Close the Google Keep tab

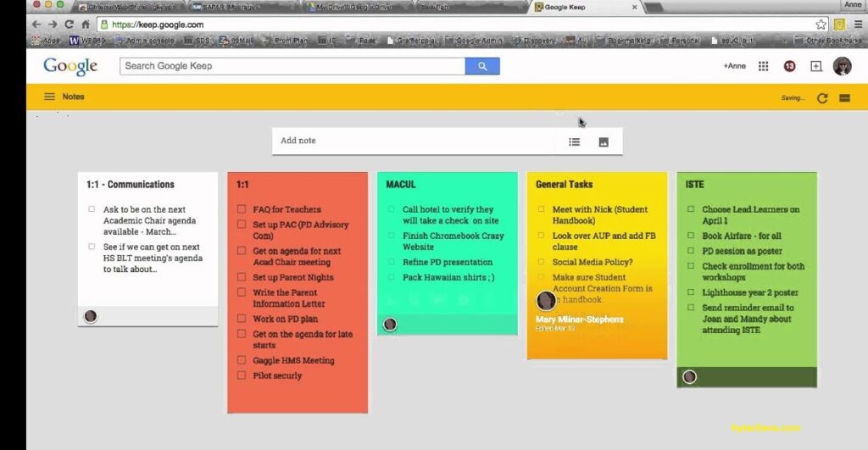coord(634,7)
